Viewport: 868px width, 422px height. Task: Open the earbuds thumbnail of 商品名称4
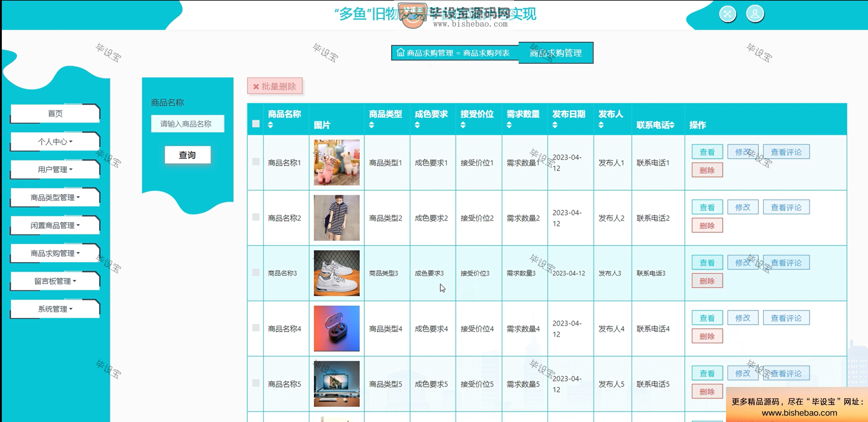(337, 328)
